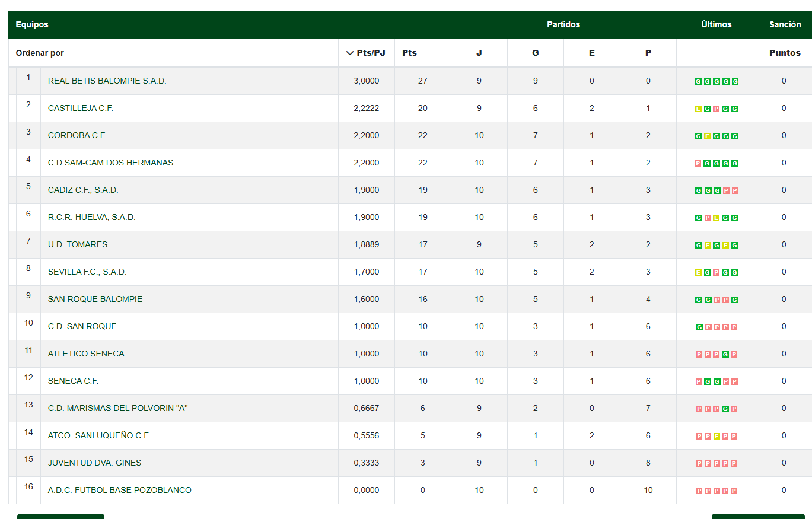
Task: Click the green G badge for C.D. MARISMAS DEL POLVORIN
Action: tap(725, 409)
